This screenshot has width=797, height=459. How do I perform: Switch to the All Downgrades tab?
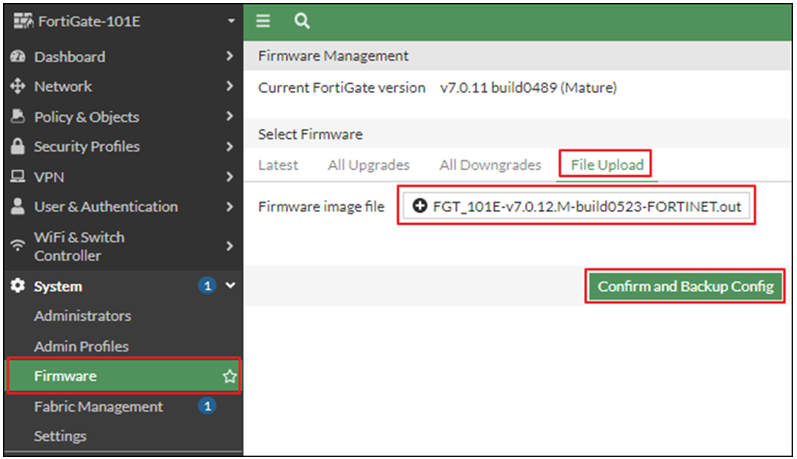point(490,165)
